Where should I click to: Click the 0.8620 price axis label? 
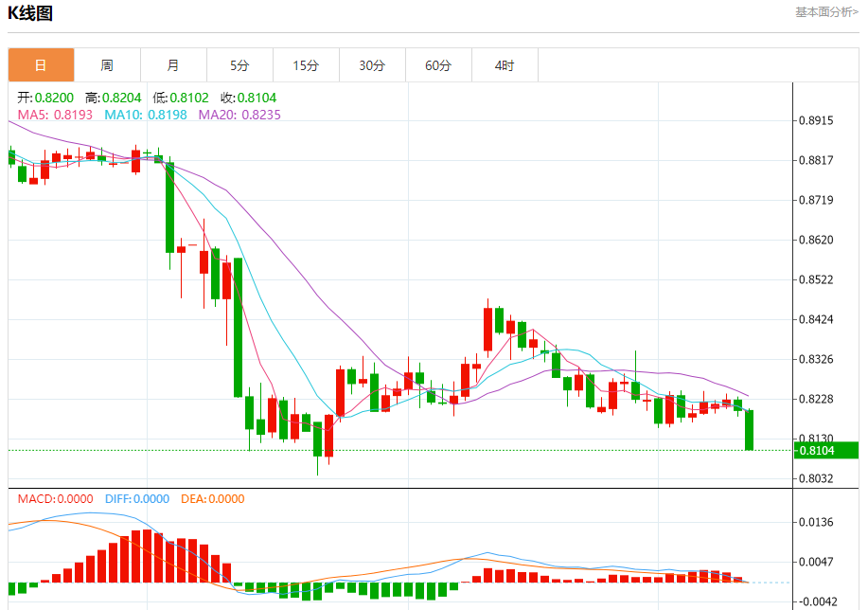click(x=816, y=240)
